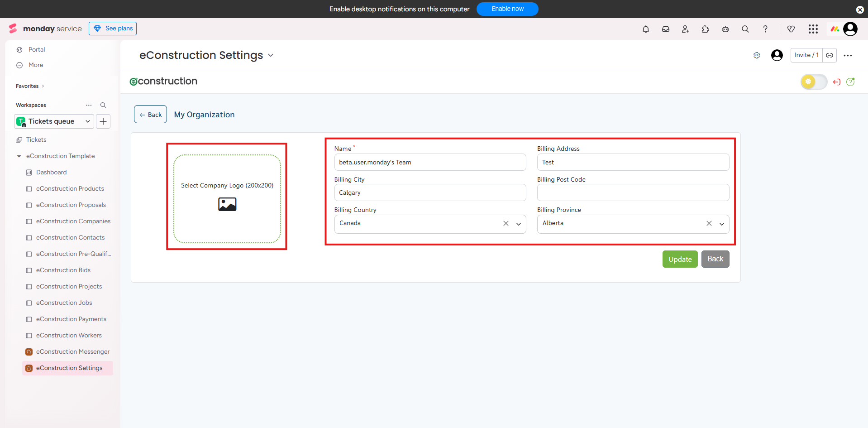Image resolution: width=868 pixels, height=428 pixels.
Task: Expand the Billing Province dropdown
Action: tap(722, 224)
